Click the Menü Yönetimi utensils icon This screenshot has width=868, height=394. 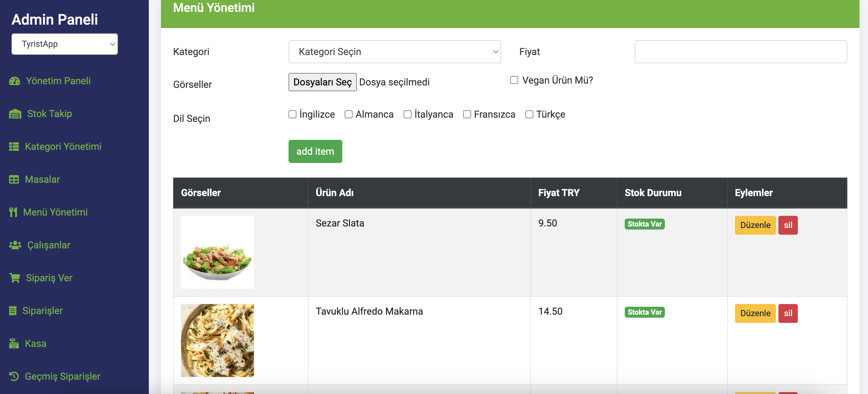(x=13, y=212)
